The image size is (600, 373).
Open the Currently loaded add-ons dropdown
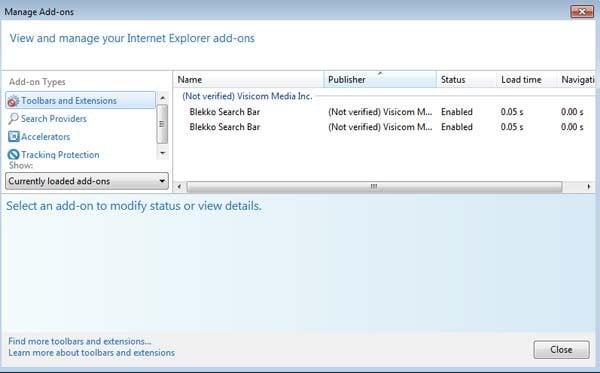(87, 181)
